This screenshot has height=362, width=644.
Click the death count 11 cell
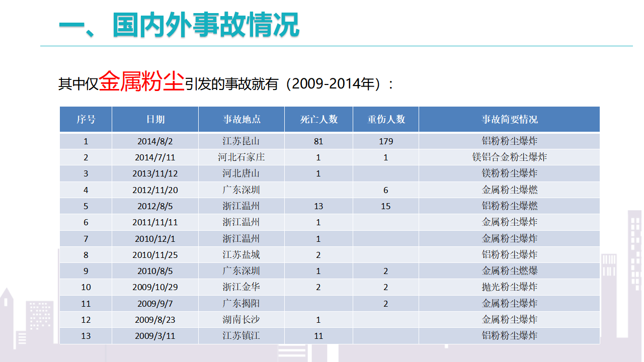tap(318, 336)
